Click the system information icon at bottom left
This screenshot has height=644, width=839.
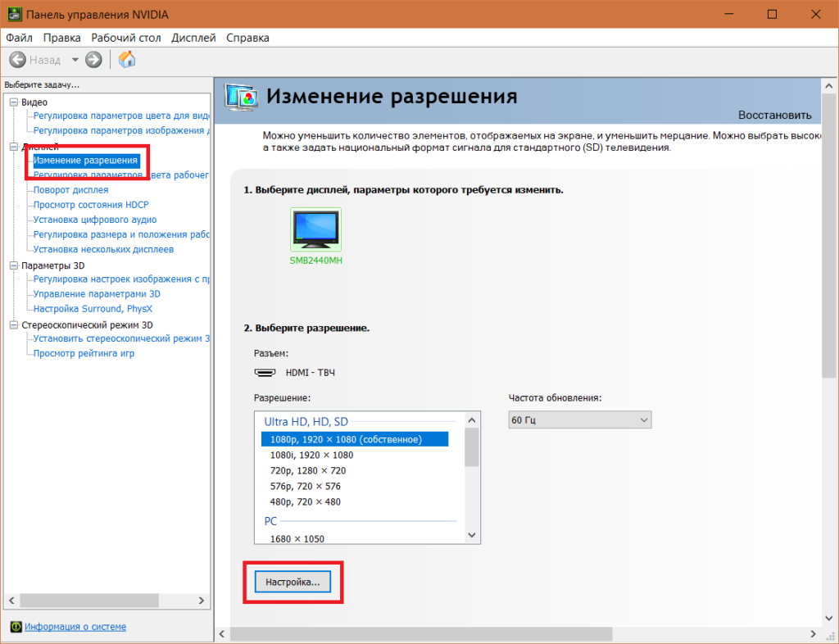(x=15, y=627)
